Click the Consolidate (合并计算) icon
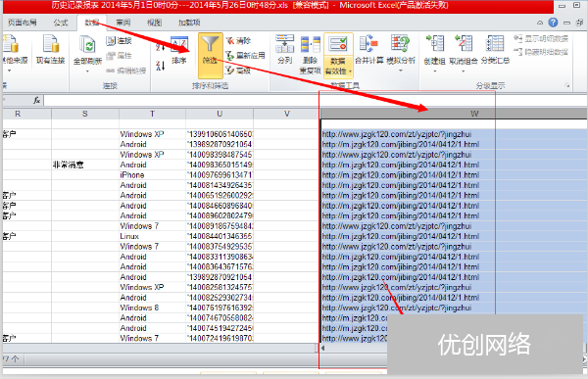The width and height of the screenshot is (588, 379). point(368,44)
